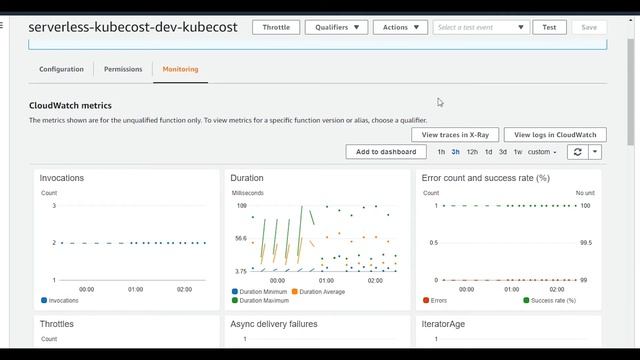640x360 pixels.
Task: Click the red Errors legend swatch
Action: coord(426,300)
